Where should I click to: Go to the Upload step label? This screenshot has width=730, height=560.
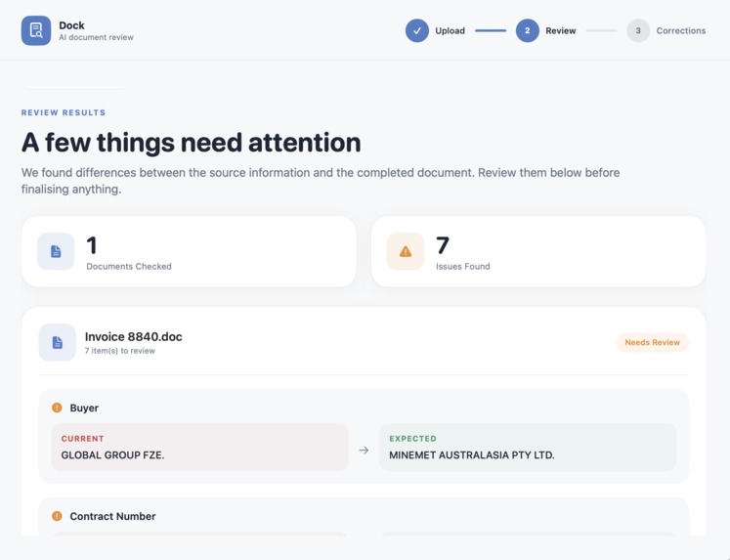point(450,30)
